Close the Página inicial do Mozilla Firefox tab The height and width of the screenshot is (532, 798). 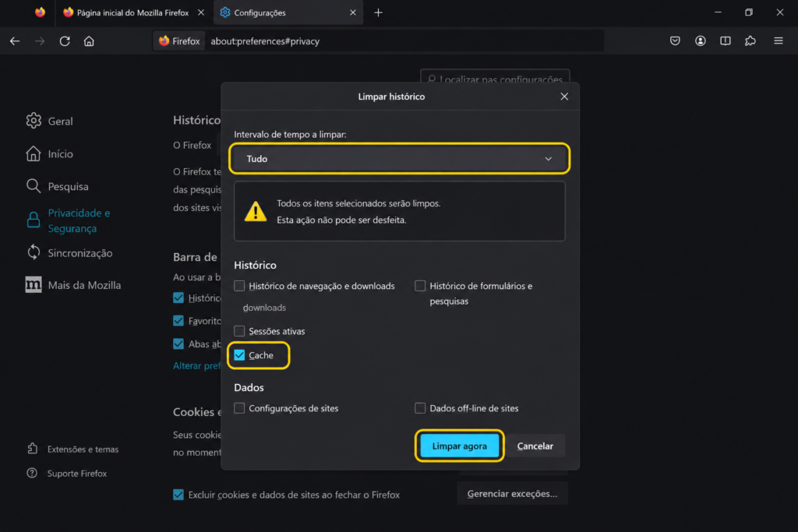[x=201, y=12]
